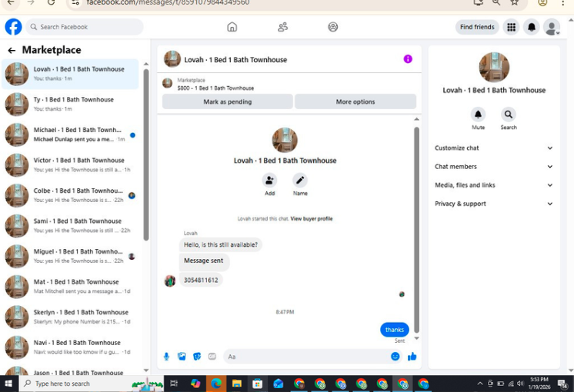Open the notifications bell in header
The image size is (574, 392).
532,27
